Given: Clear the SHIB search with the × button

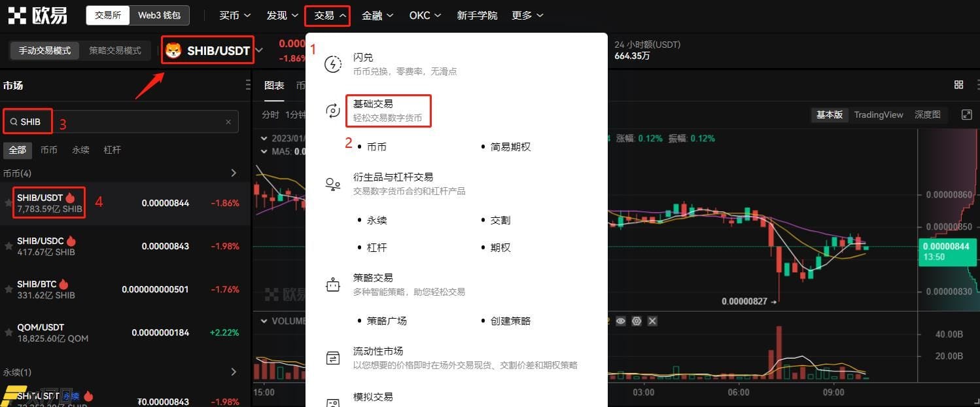Looking at the screenshot, I should click(x=228, y=122).
